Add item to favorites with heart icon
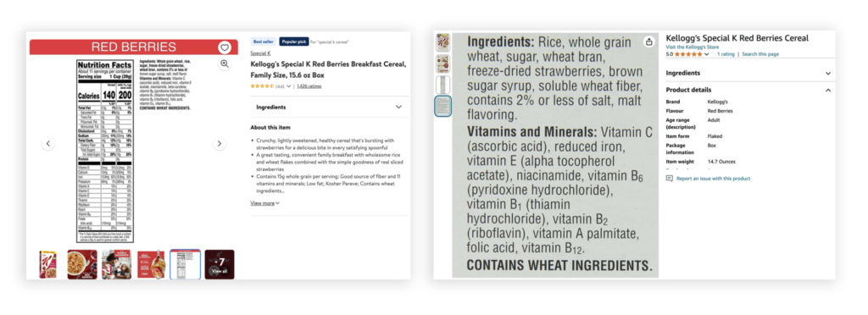Viewport: 868px width, 315px height. click(224, 47)
